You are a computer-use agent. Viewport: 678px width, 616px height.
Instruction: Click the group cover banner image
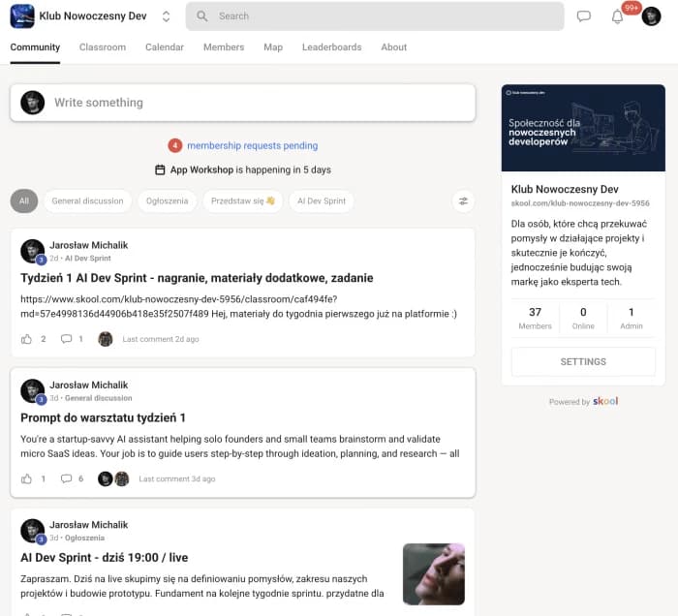[583, 128]
